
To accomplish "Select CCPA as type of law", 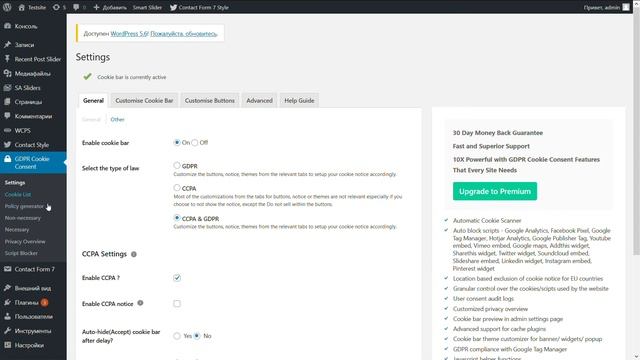I will click(177, 188).
